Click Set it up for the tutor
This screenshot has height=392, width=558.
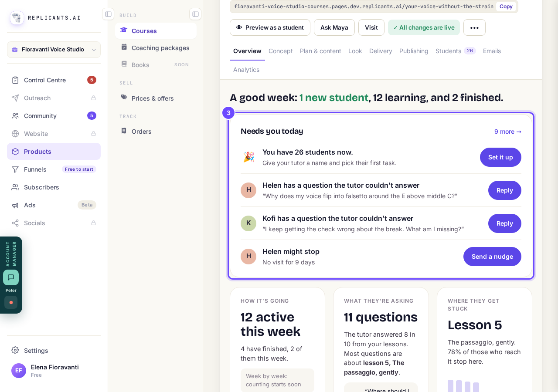pyautogui.click(x=500, y=157)
